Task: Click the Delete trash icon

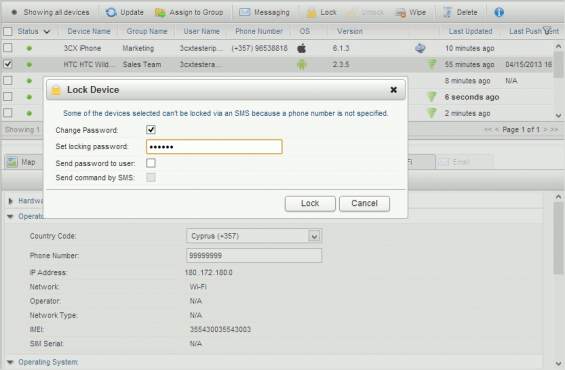Action: 447,12
